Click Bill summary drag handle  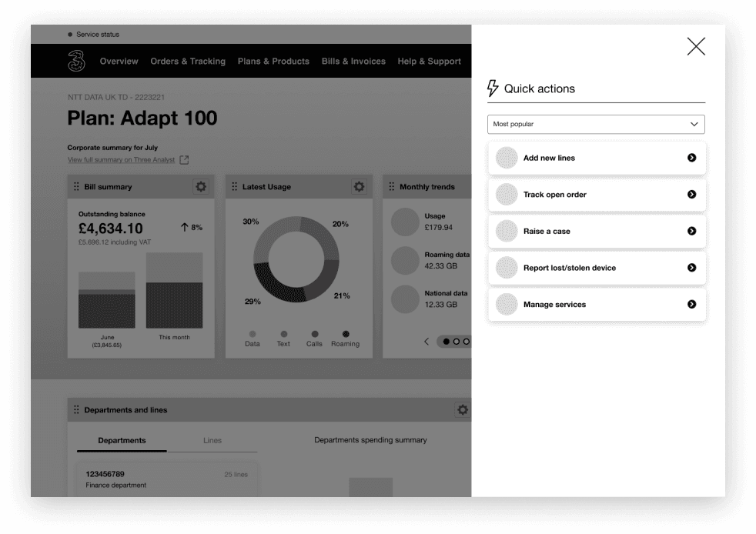(x=76, y=186)
